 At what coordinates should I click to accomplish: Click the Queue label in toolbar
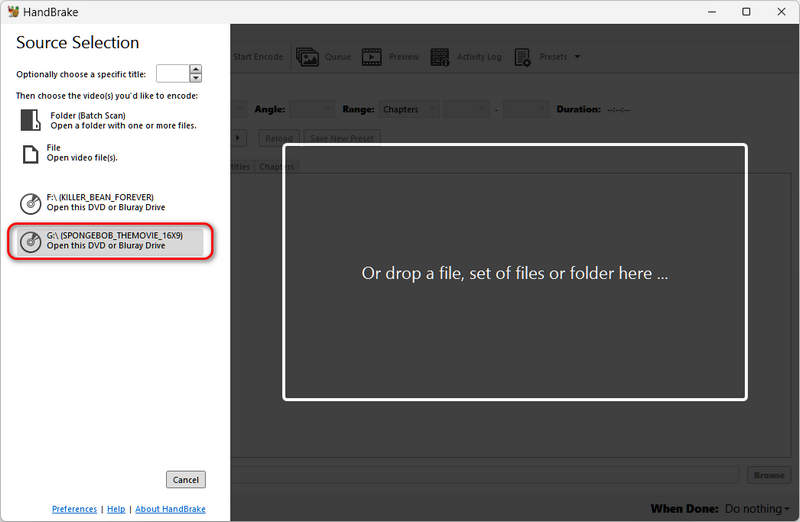(338, 57)
